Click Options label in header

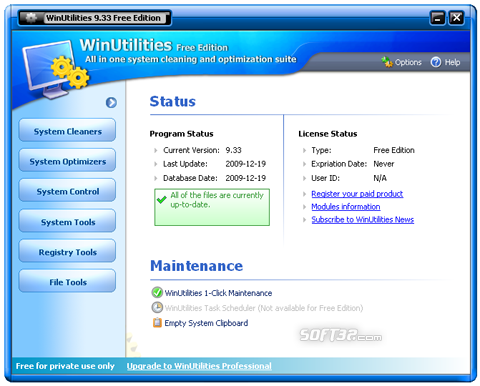[408, 62]
